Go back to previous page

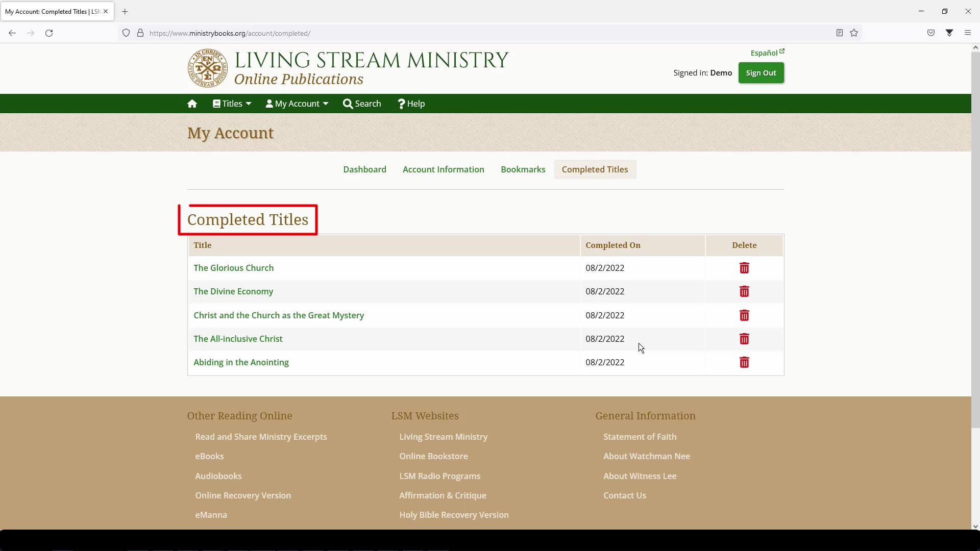(12, 33)
